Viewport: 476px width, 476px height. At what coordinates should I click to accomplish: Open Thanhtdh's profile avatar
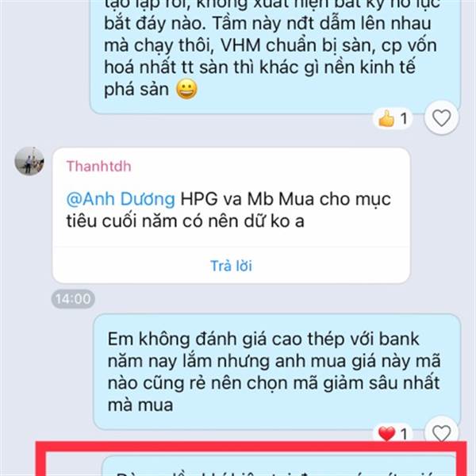tap(29, 161)
